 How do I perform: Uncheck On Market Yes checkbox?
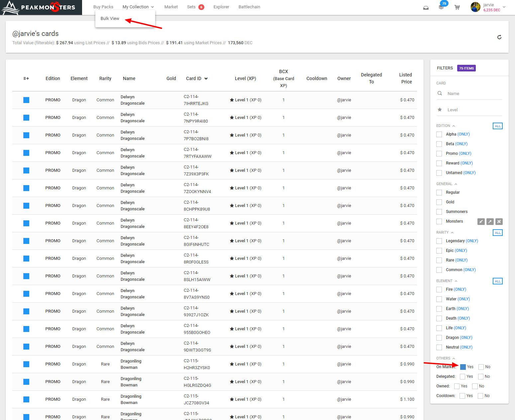click(x=463, y=367)
